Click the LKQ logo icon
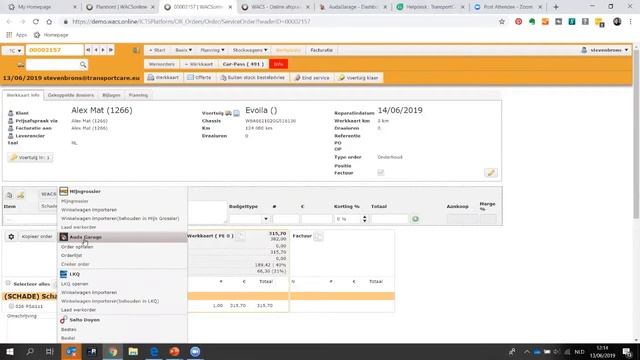Screen dimensions: 640x360 click(63, 274)
